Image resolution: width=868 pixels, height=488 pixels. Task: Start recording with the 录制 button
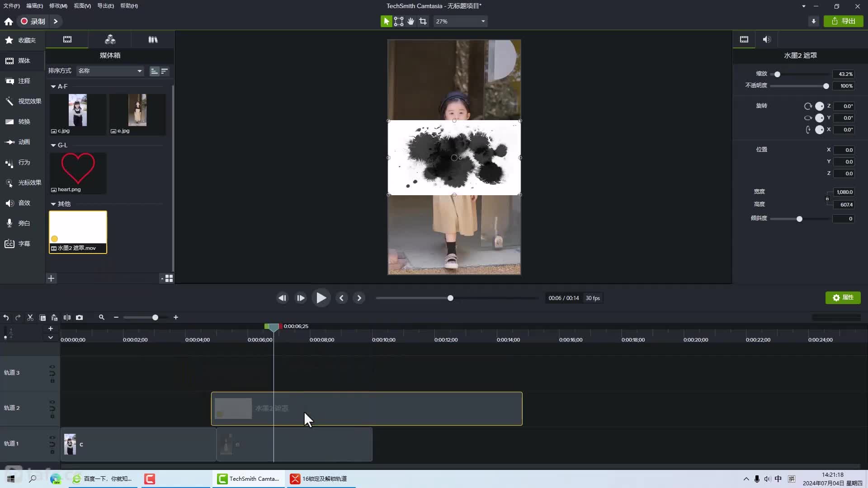coord(33,21)
